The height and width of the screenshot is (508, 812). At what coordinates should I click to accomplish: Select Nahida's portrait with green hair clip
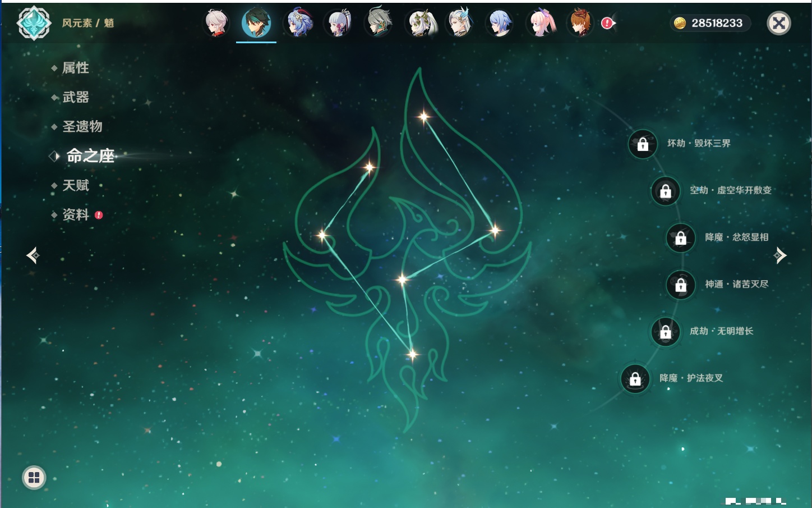pos(421,24)
